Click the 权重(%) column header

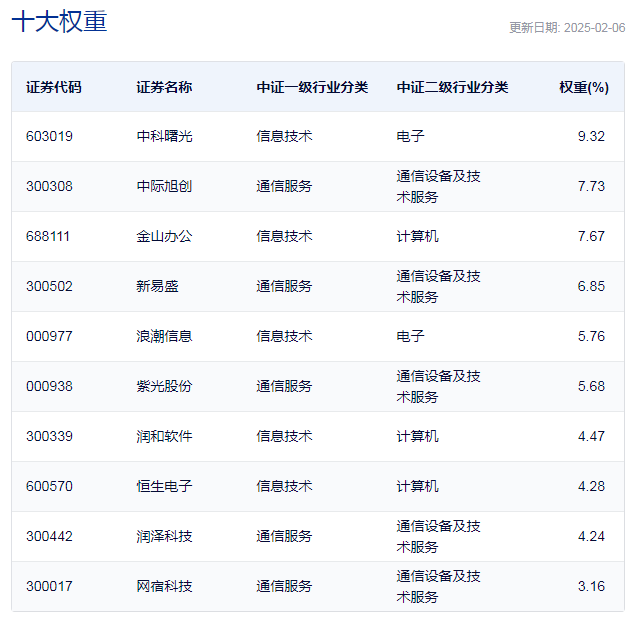pos(583,87)
